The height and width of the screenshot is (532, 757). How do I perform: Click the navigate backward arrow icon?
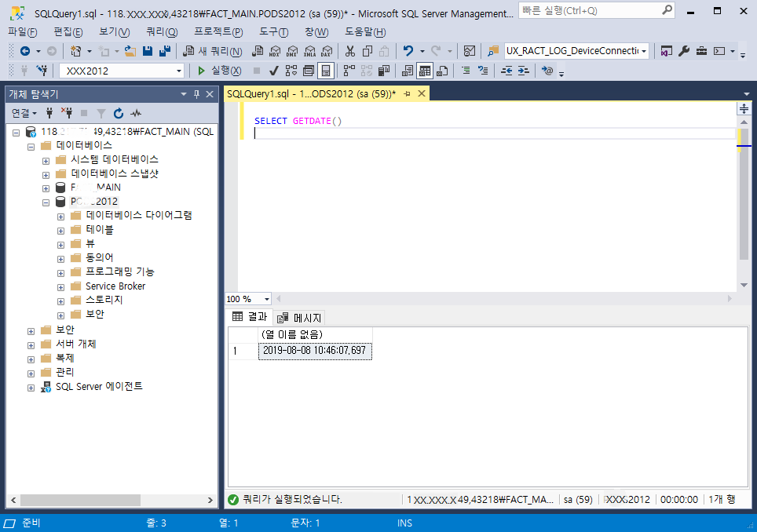pyautogui.click(x=25, y=51)
